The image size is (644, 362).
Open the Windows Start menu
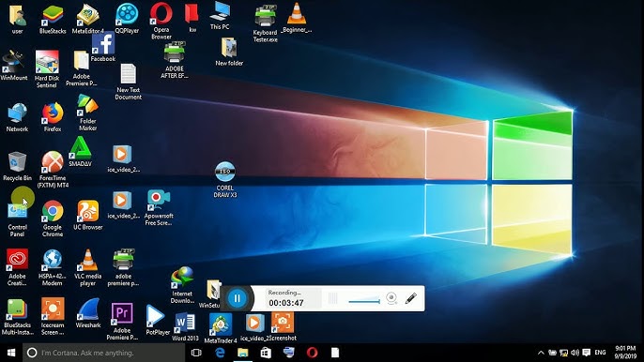(x=11, y=353)
